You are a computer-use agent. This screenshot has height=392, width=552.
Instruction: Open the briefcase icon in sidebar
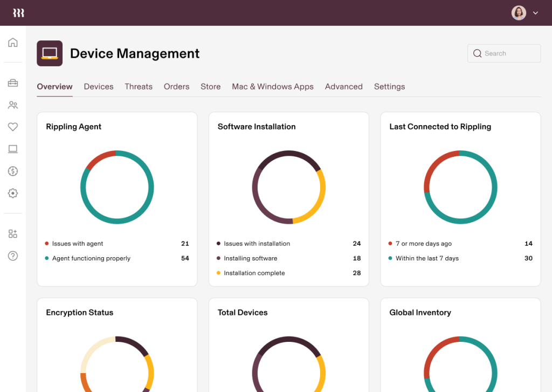pyautogui.click(x=13, y=83)
